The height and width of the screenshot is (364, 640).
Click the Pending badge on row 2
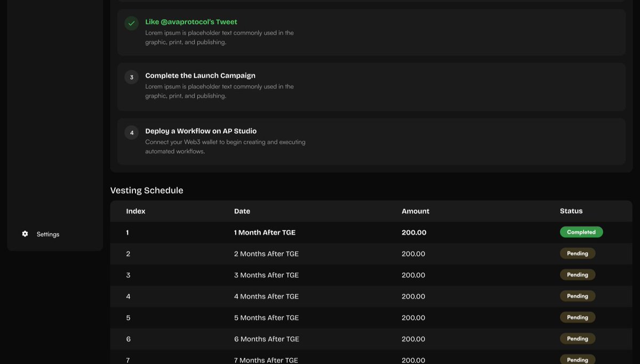(x=577, y=253)
